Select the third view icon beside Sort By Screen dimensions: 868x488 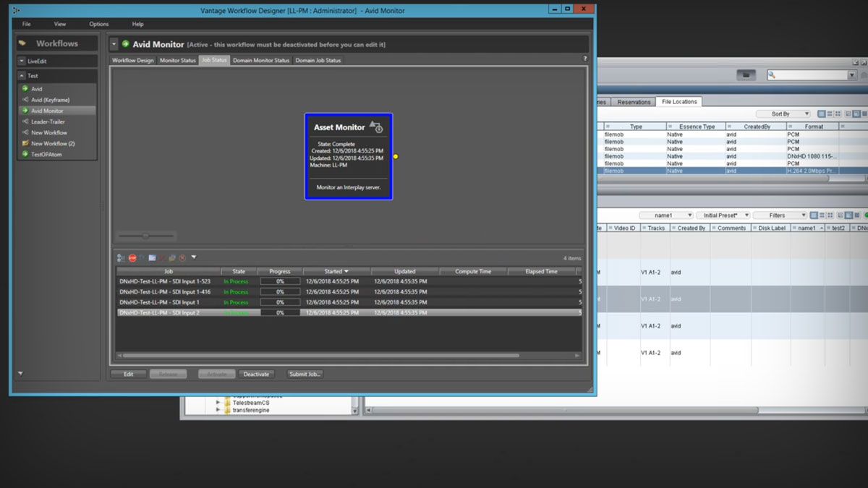point(838,114)
